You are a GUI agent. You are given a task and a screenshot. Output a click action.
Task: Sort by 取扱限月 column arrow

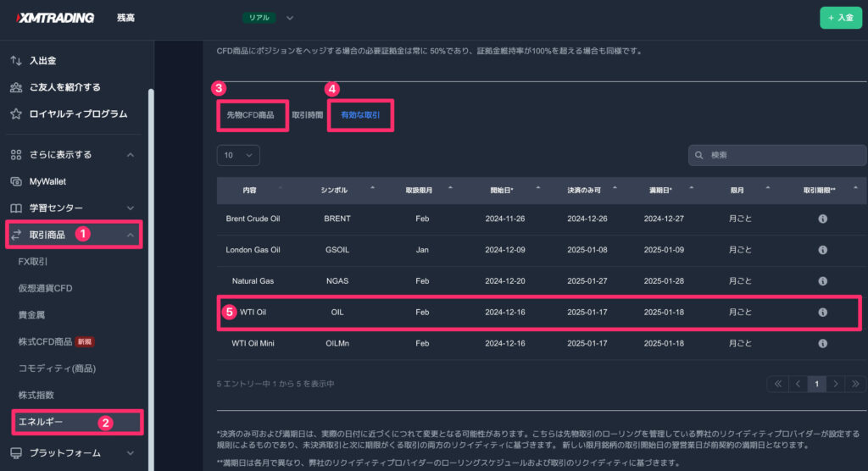(x=450, y=188)
